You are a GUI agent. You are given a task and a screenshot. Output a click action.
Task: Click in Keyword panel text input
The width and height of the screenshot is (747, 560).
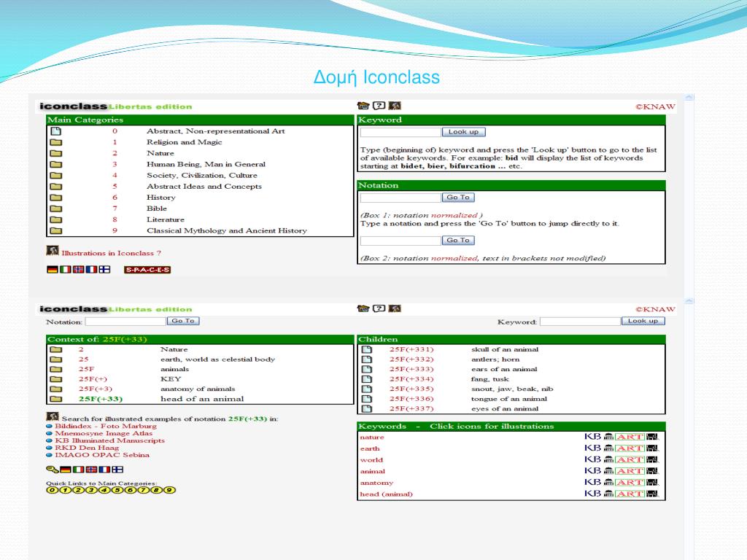(400, 132)
